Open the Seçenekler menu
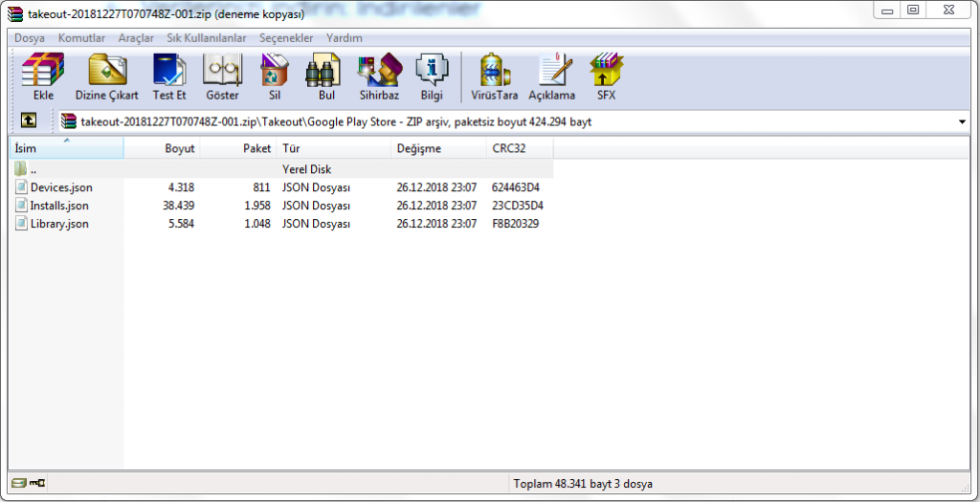980x502 pixels. [x=286, y=38]
